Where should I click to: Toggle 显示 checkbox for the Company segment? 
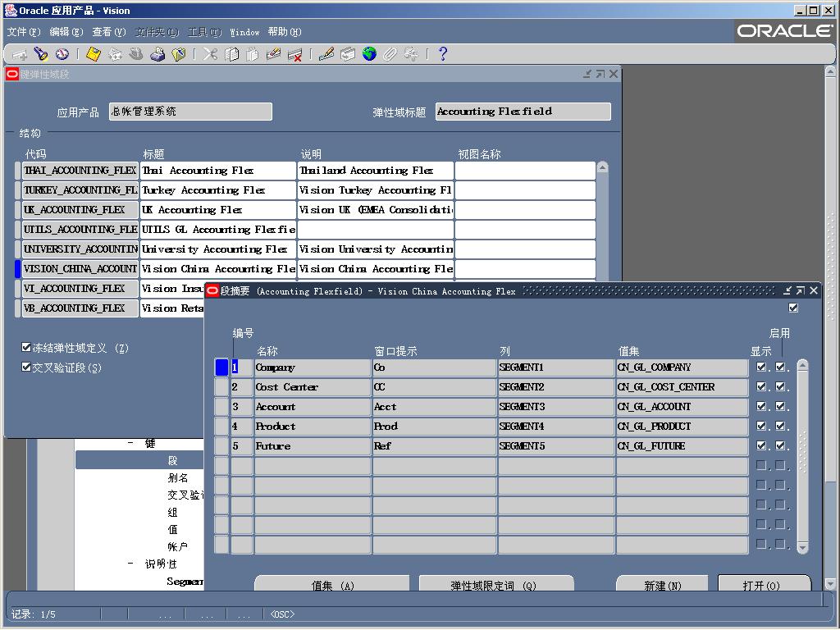point(761,367)
